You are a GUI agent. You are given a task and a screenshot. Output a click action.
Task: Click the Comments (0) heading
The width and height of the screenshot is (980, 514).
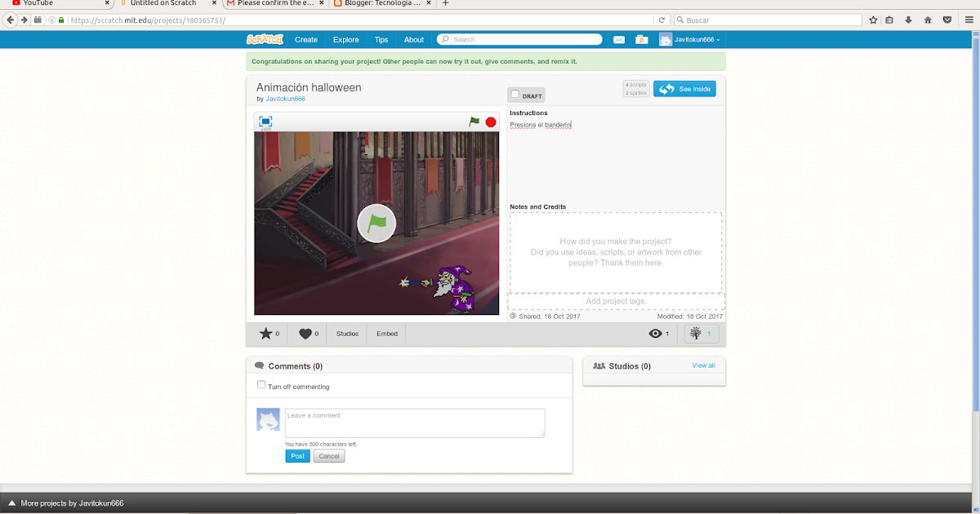295,366
